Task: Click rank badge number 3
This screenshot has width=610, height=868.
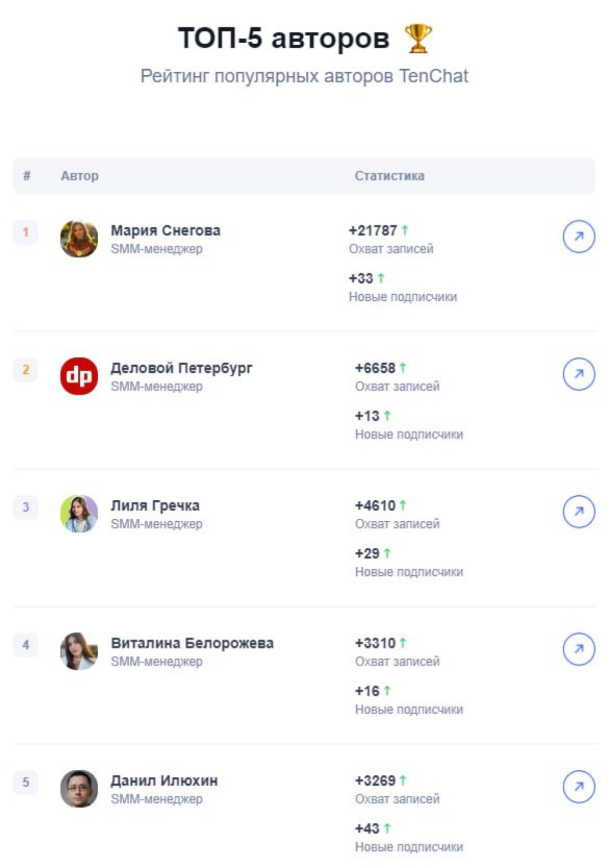Action: [25, 507]
